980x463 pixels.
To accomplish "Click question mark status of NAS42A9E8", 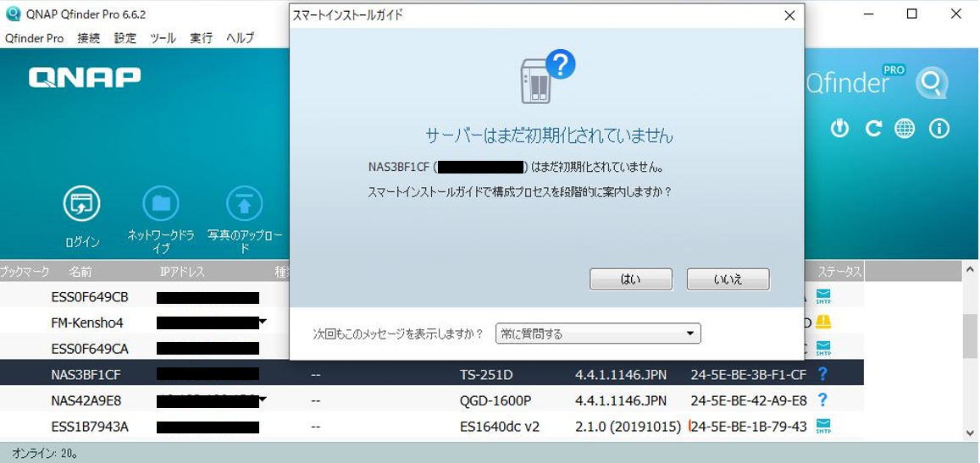I will [x=822, y=400].
